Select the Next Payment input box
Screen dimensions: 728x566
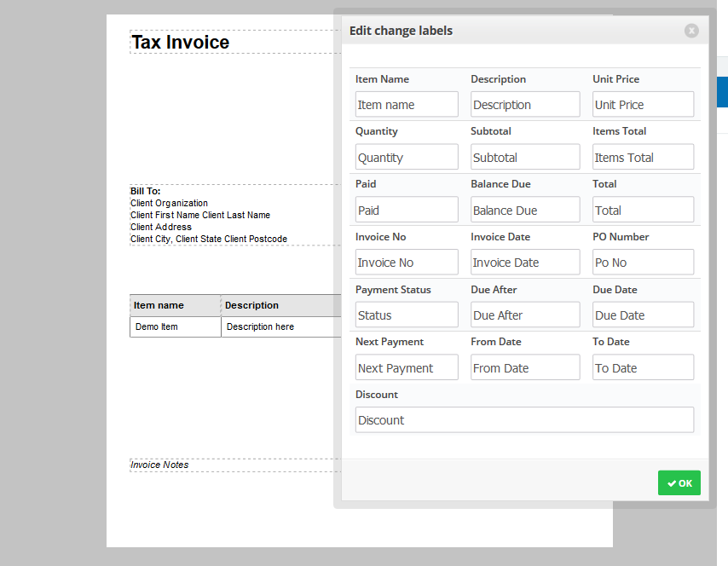tap(407, 368)
